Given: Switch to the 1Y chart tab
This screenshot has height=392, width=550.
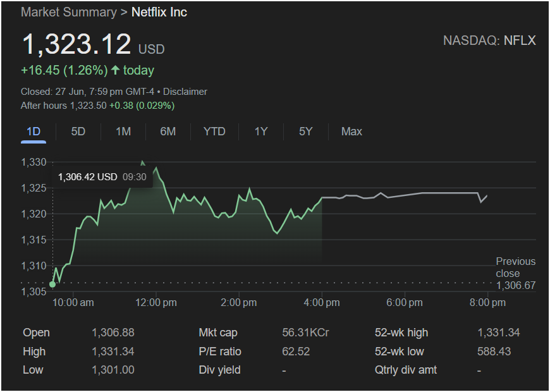Looking at the screenshot, I should click(261, 132).
